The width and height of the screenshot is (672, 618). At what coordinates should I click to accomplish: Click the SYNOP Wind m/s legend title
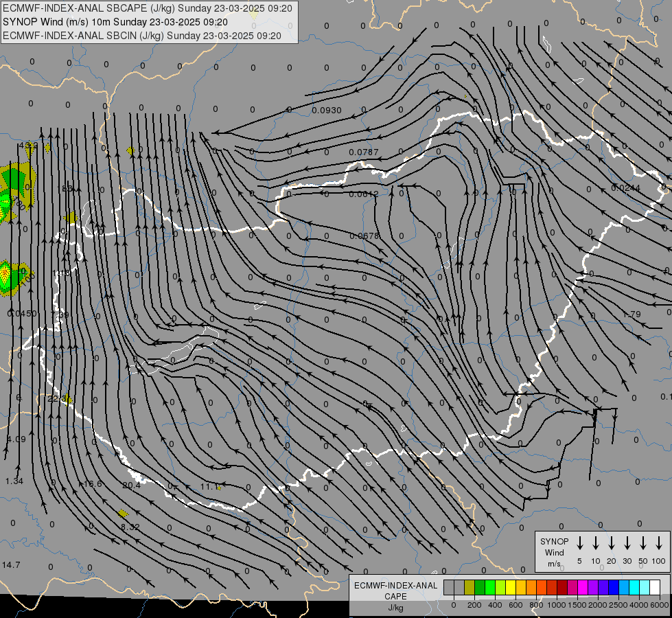[554, 552]
